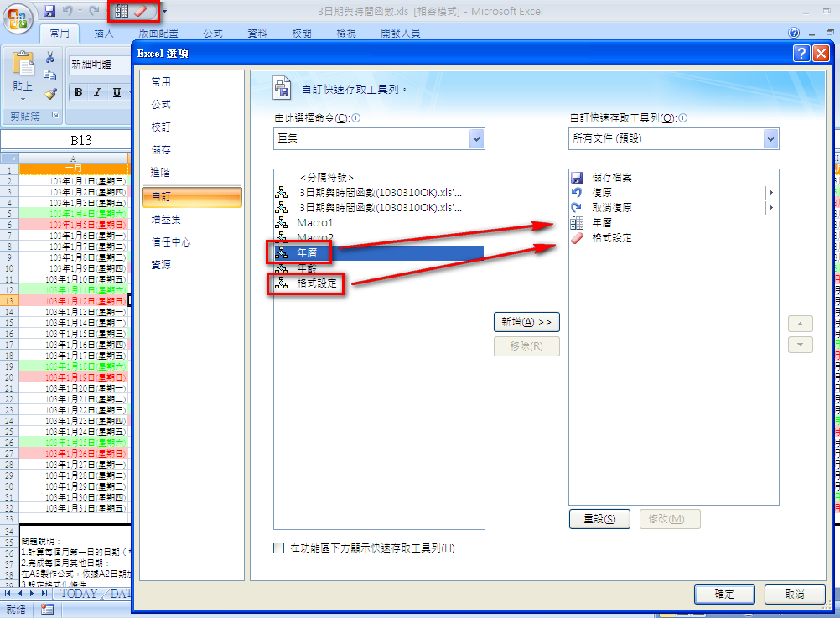
Task: Click 取消 cancel button
Action: (x=795, y=594)
